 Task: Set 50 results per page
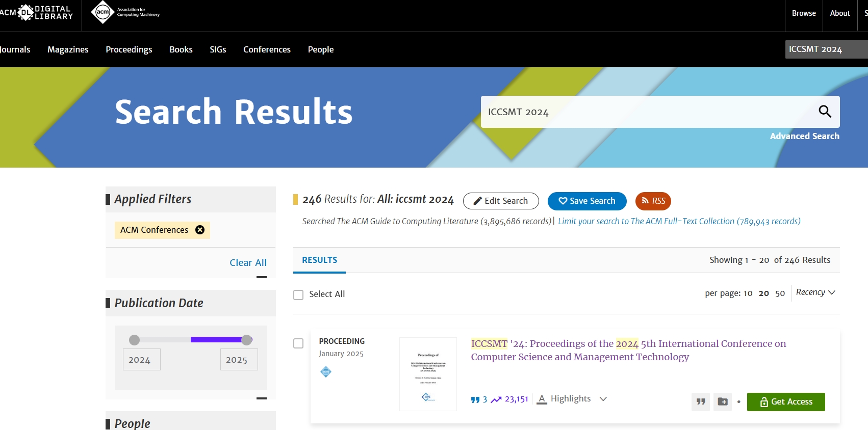(780, 293)
